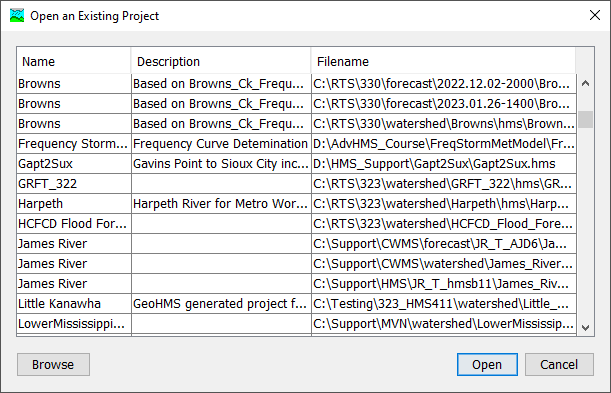Viewport: 611px width, 393px height.
Task: Click the empty description cell for HCFCD Flood
Action: point(221,224)
